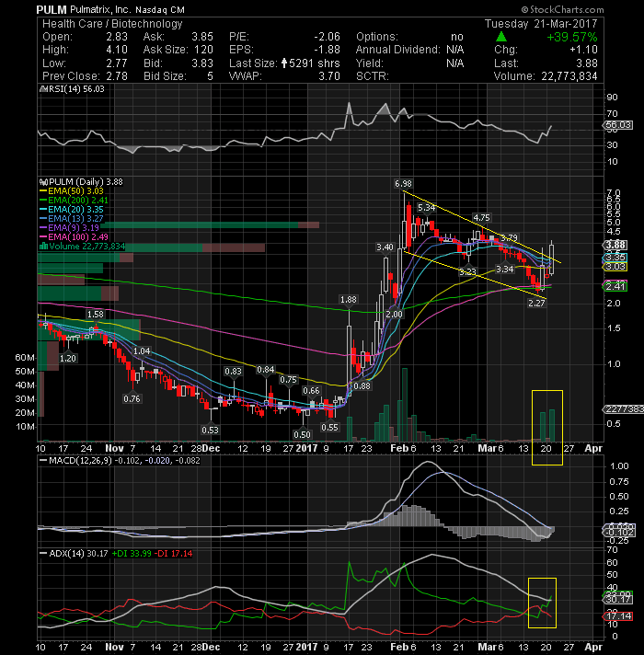Image resolution: width=644 pixels, height=655 pixels.
Task: Click the EMA(9) 3.19 legend entry
Action: coord(69,227)
